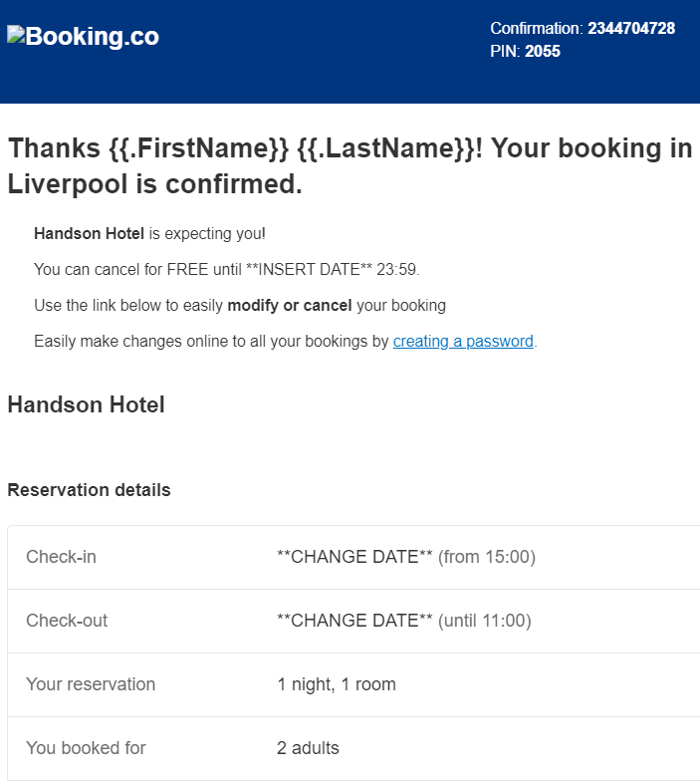The height and width of the screenshot is (781, 700).
Task: Click the PIN value 2055
Action: coord(542,52)
